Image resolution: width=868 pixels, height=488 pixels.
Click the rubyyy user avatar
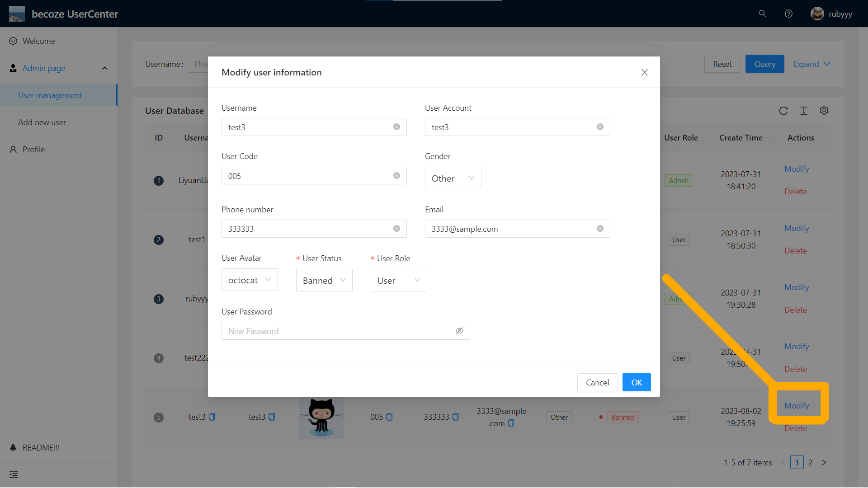click(x=817, y=14)
